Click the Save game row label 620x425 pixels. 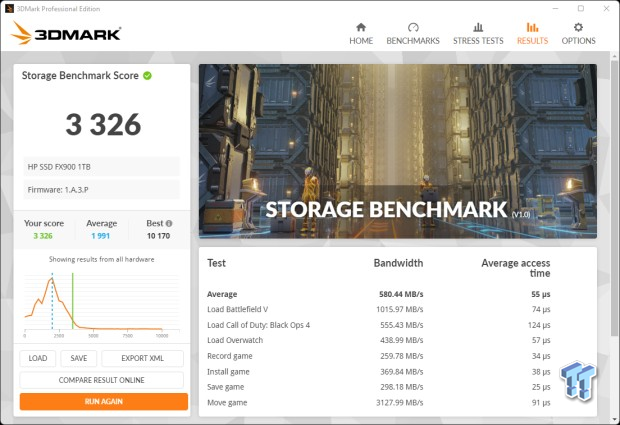(225, 387)
